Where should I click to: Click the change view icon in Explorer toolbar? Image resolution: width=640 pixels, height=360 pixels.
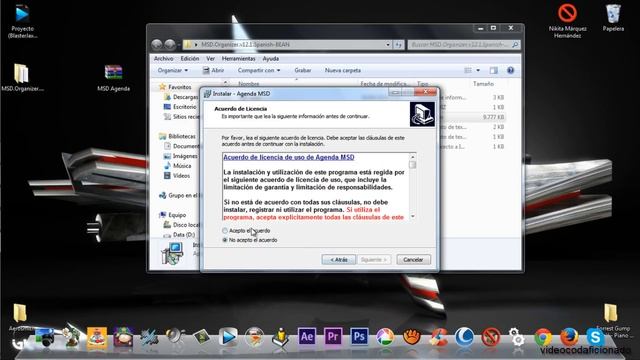pos(468,70)
